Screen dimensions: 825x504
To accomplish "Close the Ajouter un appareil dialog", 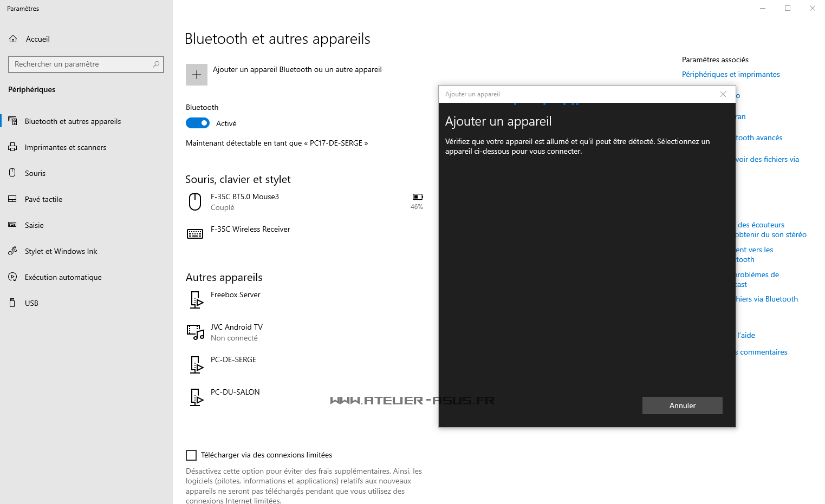I will coord(723,94).
